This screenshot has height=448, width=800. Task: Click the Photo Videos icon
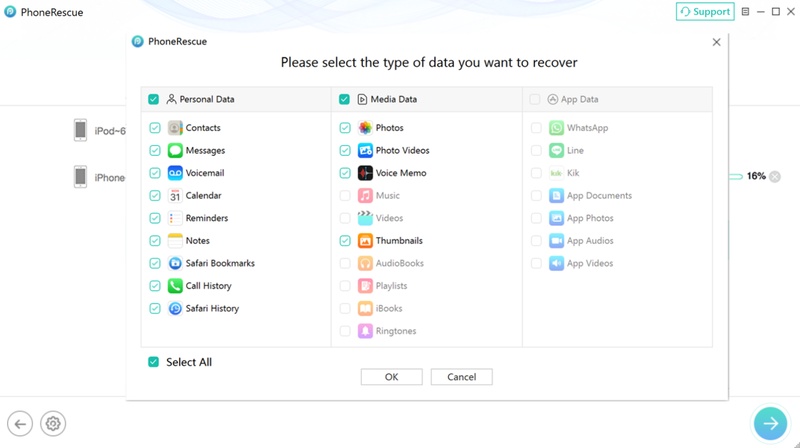(365, 151)
